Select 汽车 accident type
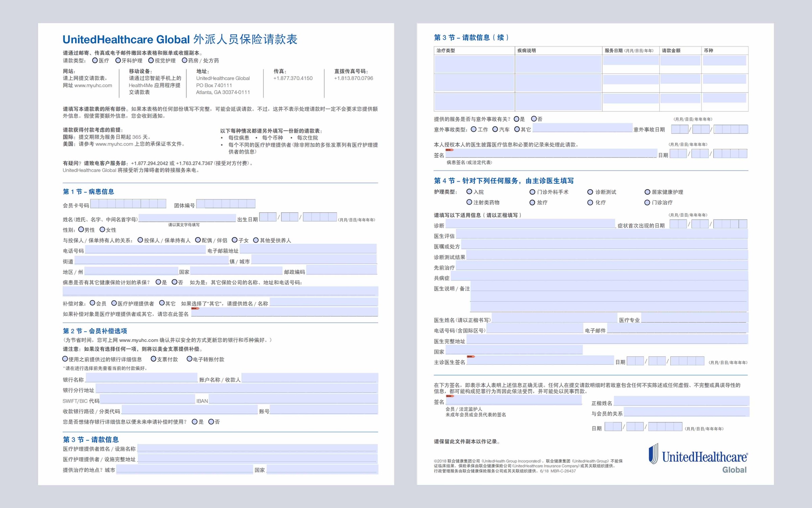 click(495, 129)
